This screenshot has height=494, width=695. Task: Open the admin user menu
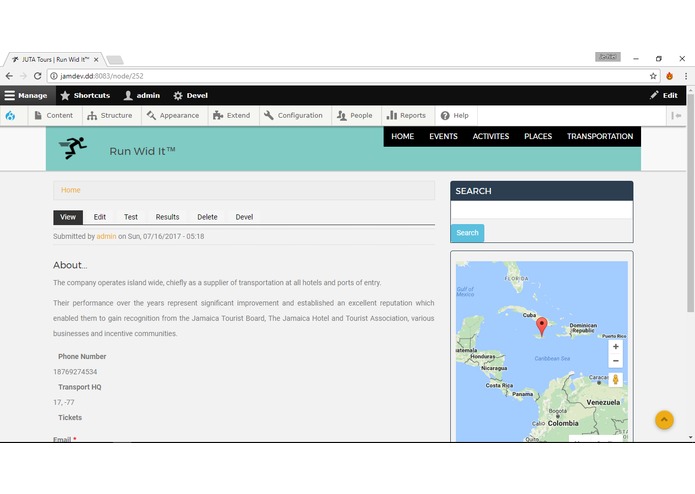[x=142, y=95]
